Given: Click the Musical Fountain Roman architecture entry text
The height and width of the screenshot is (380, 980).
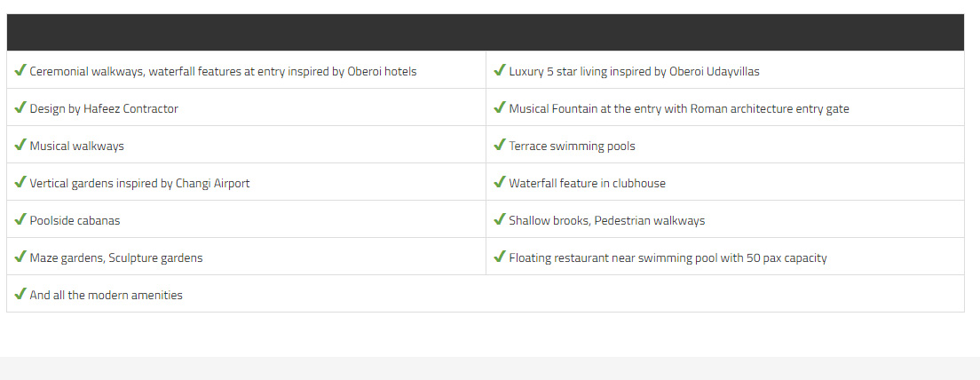Looking at the screenshot, I should 679,108.
